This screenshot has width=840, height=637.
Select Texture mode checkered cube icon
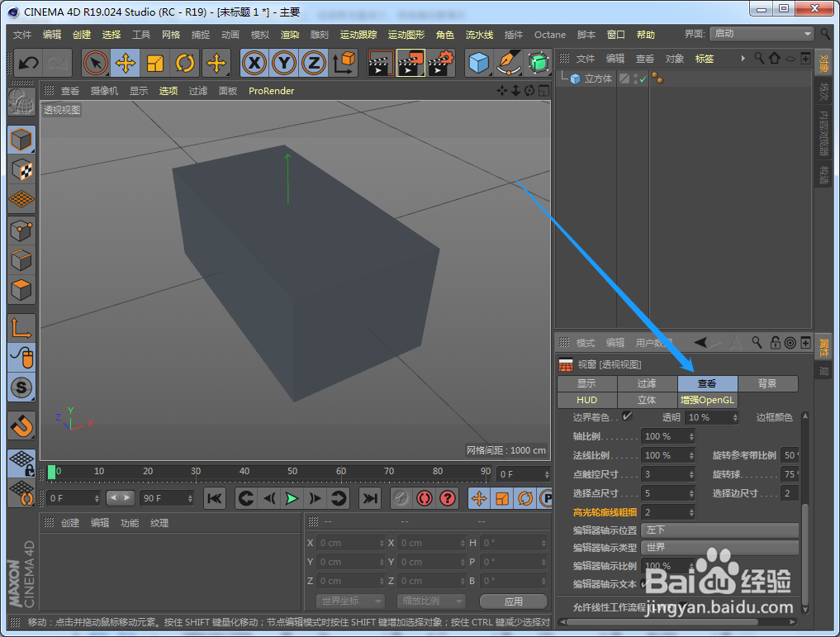tap(21, 170)
